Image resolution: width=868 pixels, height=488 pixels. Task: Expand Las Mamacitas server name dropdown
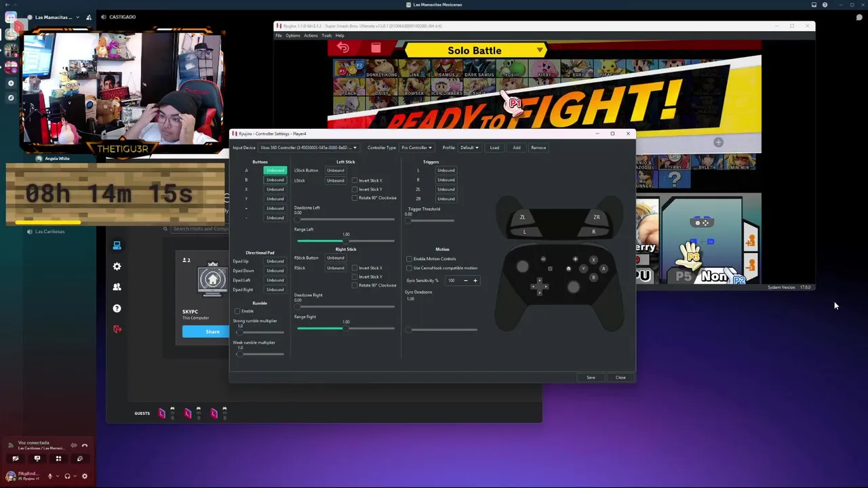(78, 17)
